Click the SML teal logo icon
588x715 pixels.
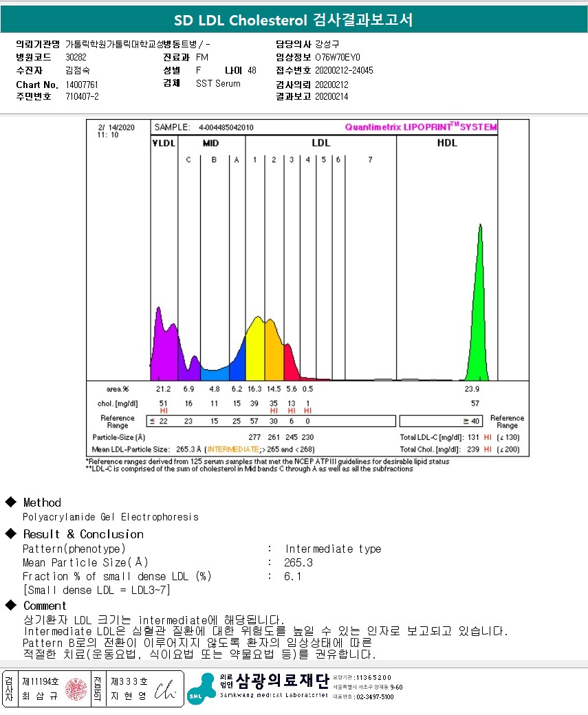click(x=202, y=689)
